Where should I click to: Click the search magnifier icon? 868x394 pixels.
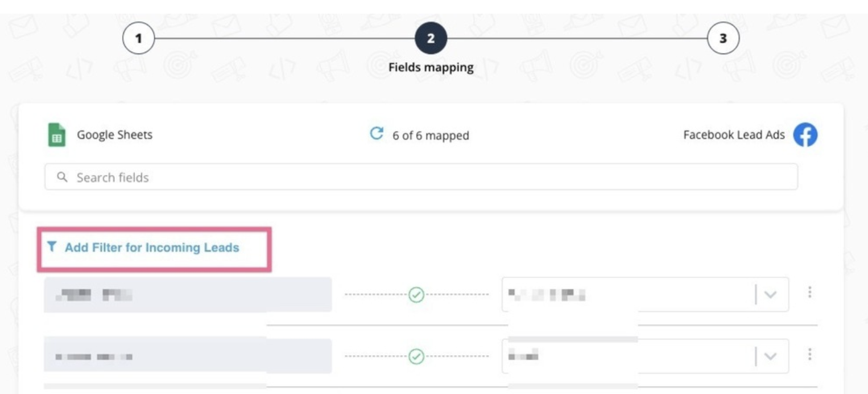coord(63,177)
